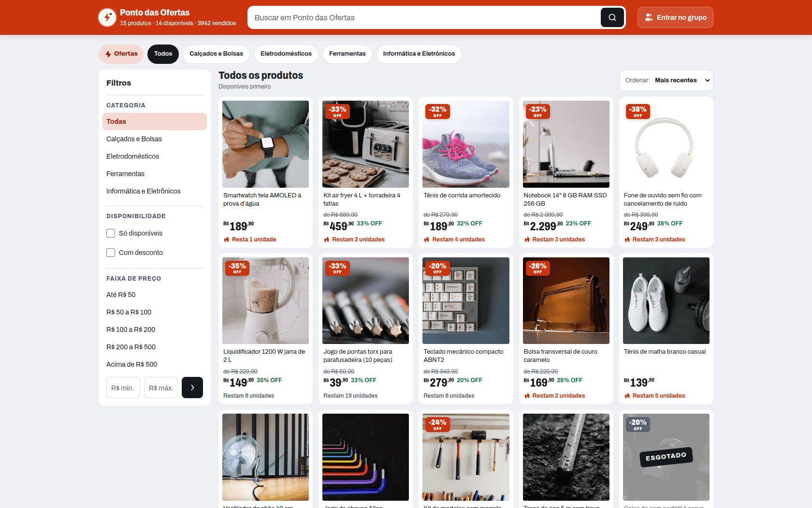Click the ventilador product photo
812x508 pixels.
click(265, 457)
